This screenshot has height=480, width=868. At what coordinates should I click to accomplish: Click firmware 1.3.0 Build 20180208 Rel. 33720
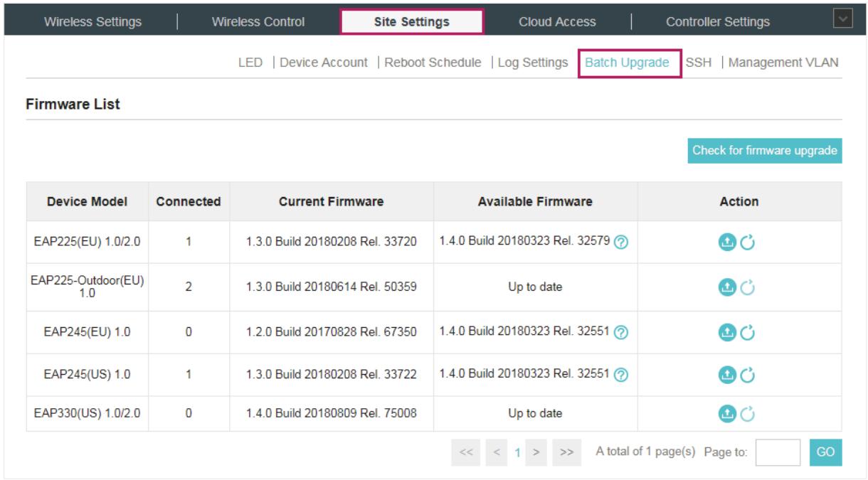click(x=331, y=241)
